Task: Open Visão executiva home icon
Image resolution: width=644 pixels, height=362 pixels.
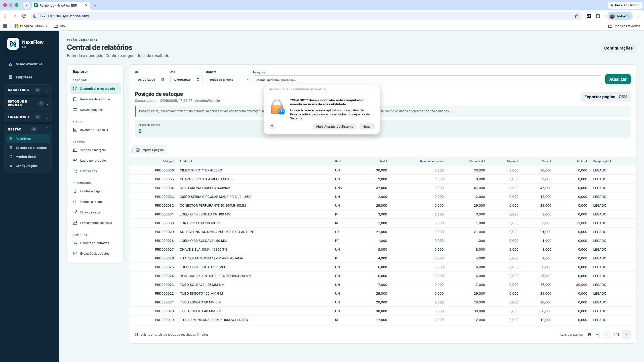Action: (10, 64)
